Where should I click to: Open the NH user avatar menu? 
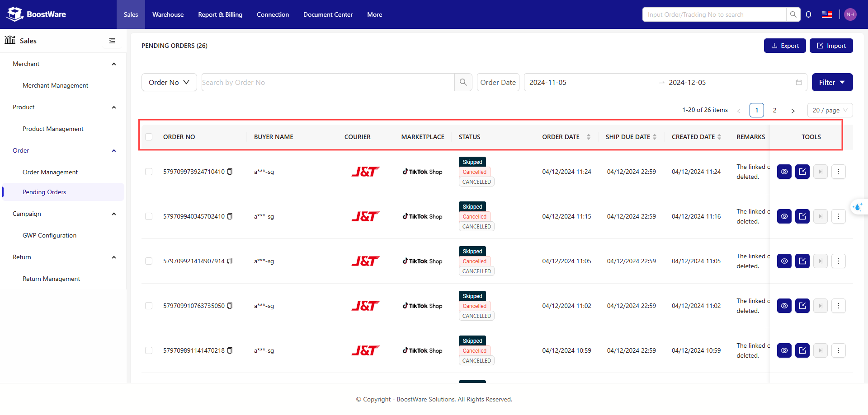coord(850,14)
